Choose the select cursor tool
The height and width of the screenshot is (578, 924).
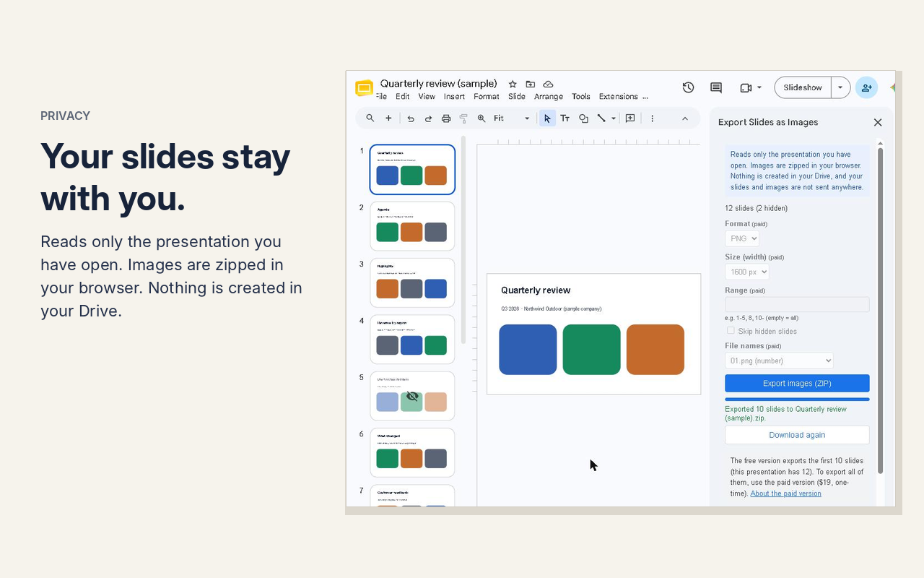(548, 118)
